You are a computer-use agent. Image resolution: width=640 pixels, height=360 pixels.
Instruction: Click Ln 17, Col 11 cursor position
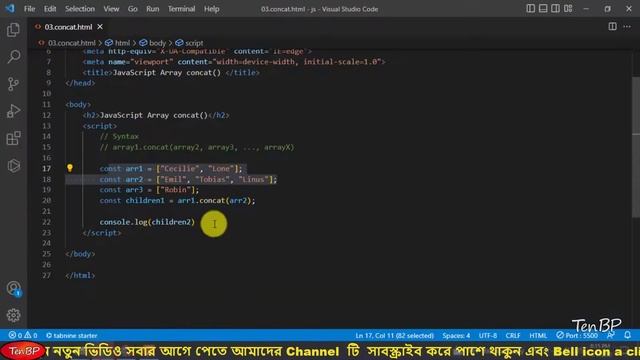pos(394,336)
